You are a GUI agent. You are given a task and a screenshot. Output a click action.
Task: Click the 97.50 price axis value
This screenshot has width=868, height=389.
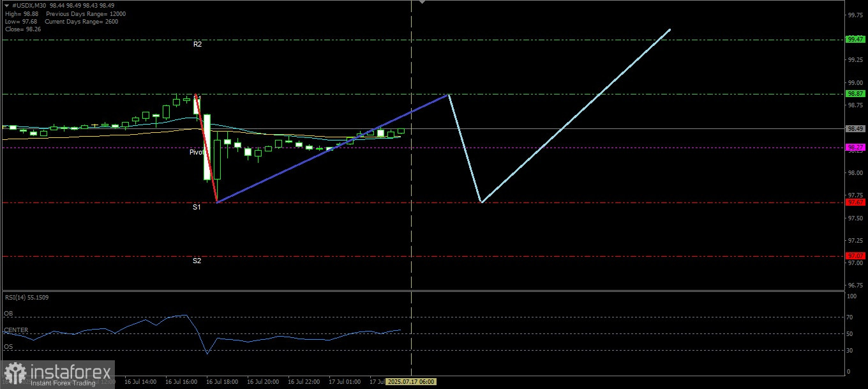(855, 218)
